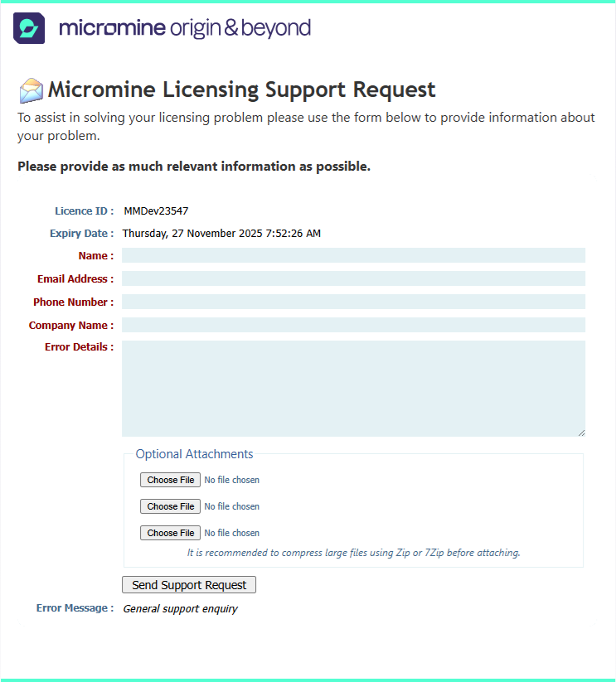Open the second Choose File button
The image size is (616, 682).
[x=170, y=506]
